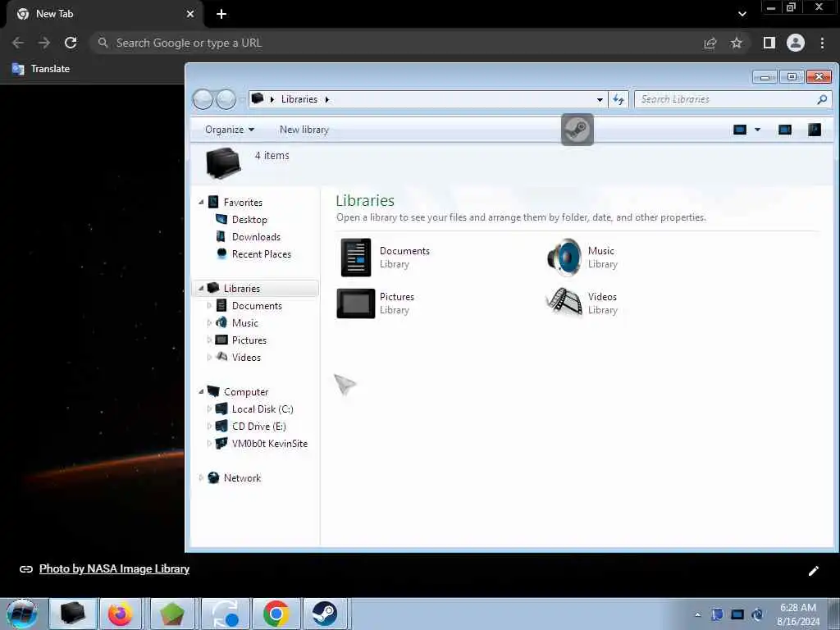Screen dimensions: 840x630
Task: Change view using the view icon
Action: 740,130
